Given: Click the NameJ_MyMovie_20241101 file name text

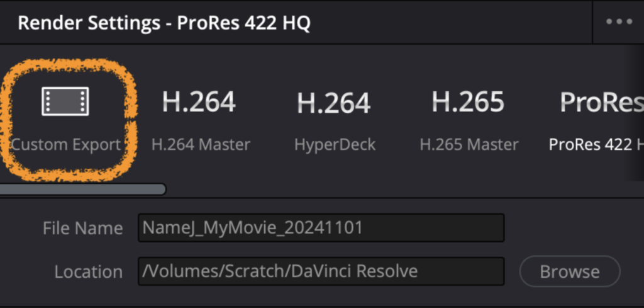Looking at the screenshot, I should [x=253, y=228].
